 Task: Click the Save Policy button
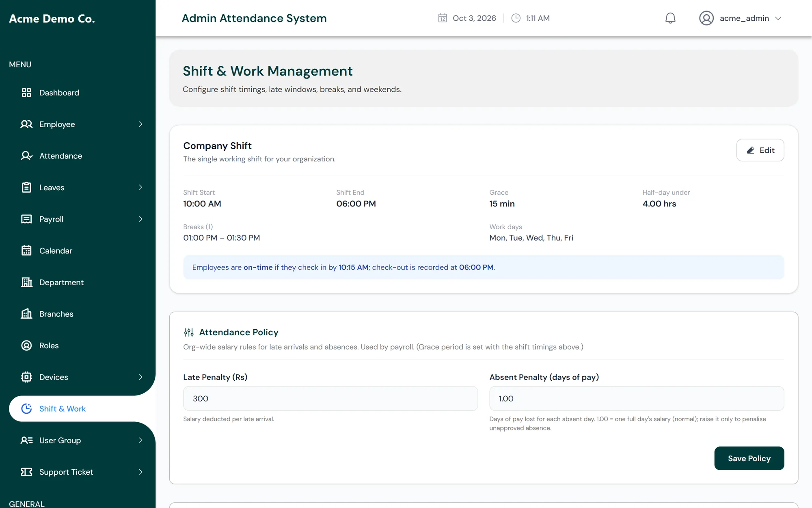(x=749, y=458)
